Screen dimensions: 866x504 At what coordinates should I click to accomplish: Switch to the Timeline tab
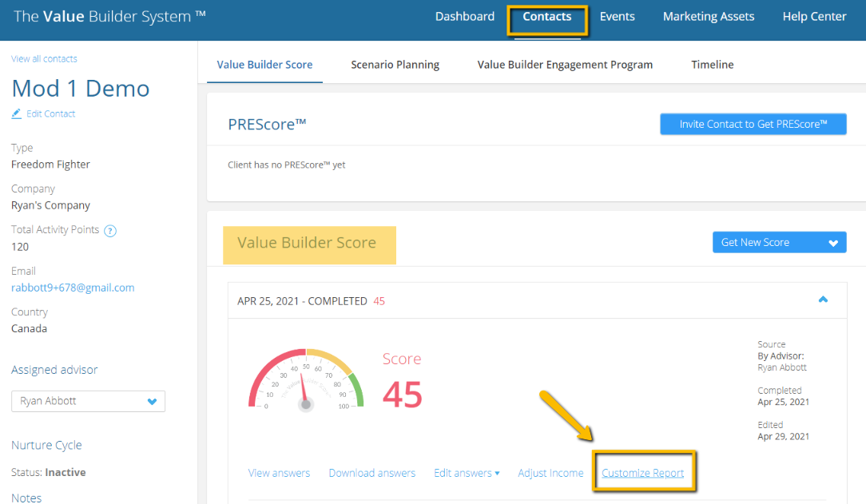pos(712,64)
